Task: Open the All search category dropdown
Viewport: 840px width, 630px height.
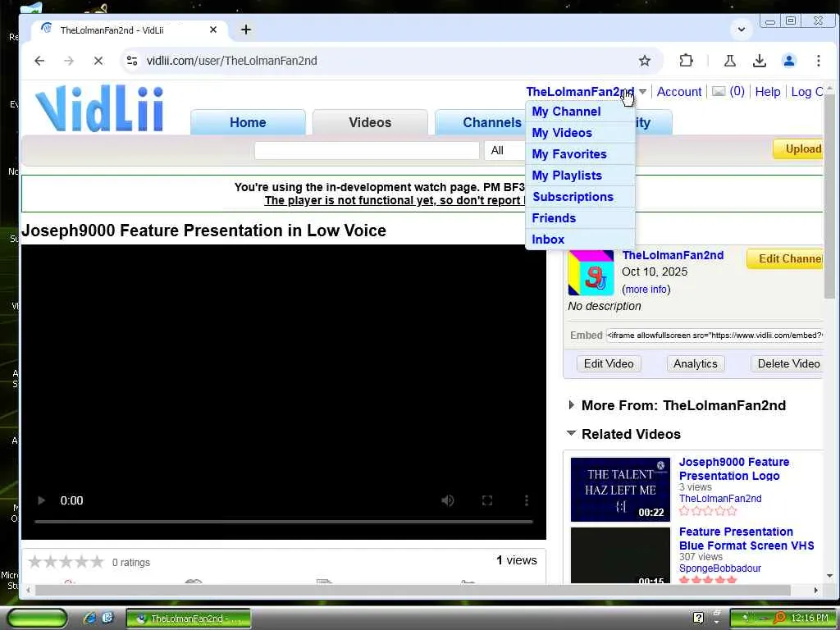Action: [x=505, y=150]
